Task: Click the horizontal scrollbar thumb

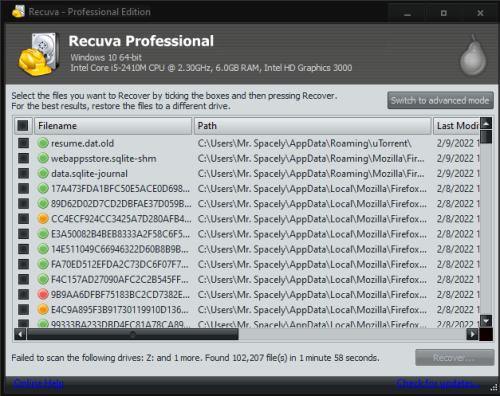Action: click(x=133, y=334)
